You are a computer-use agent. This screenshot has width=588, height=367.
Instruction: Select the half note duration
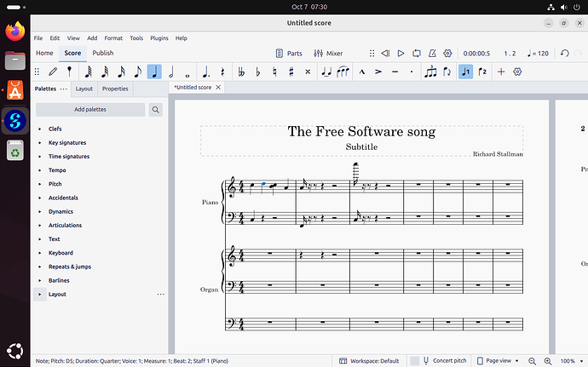[x=171, y=72]
